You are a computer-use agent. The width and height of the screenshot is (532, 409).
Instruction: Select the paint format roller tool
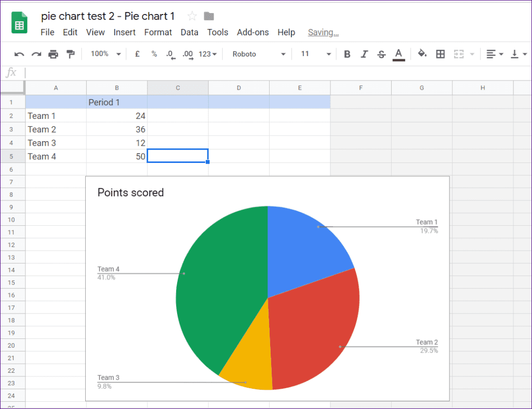70,54
